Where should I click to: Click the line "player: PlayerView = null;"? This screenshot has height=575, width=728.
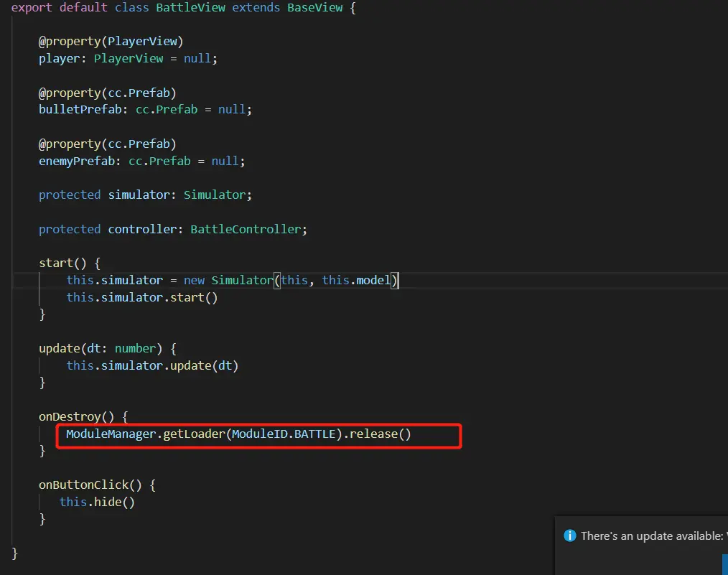(x=128, y=58)
